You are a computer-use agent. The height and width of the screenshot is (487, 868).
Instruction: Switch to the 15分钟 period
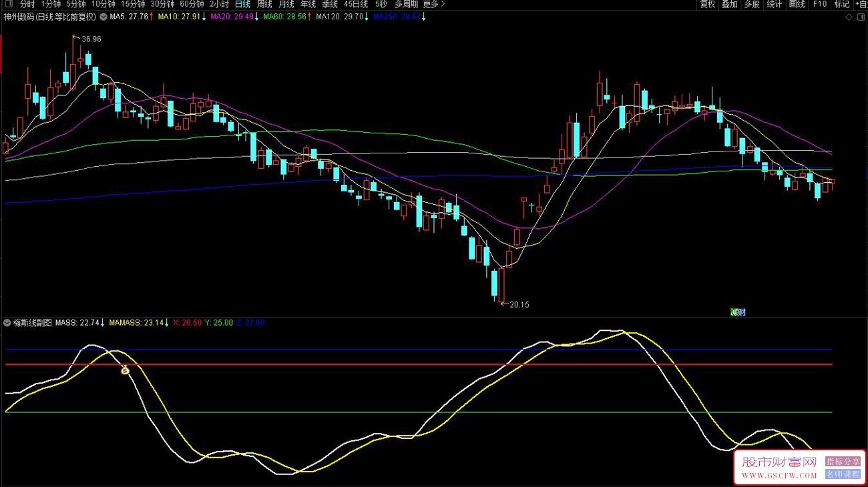[x=133, y=4]
